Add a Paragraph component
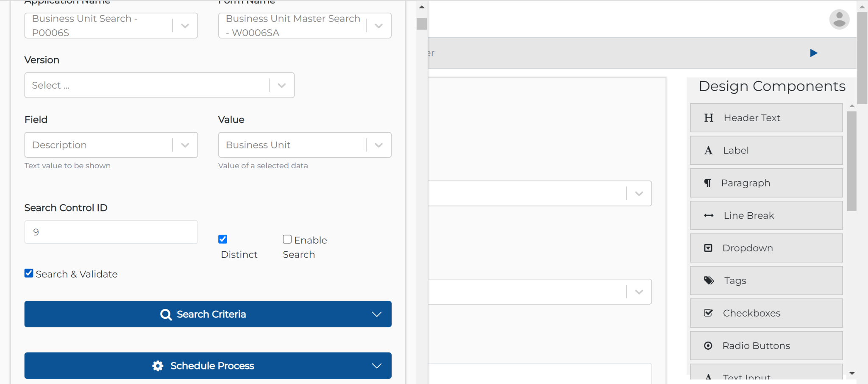 766,183
